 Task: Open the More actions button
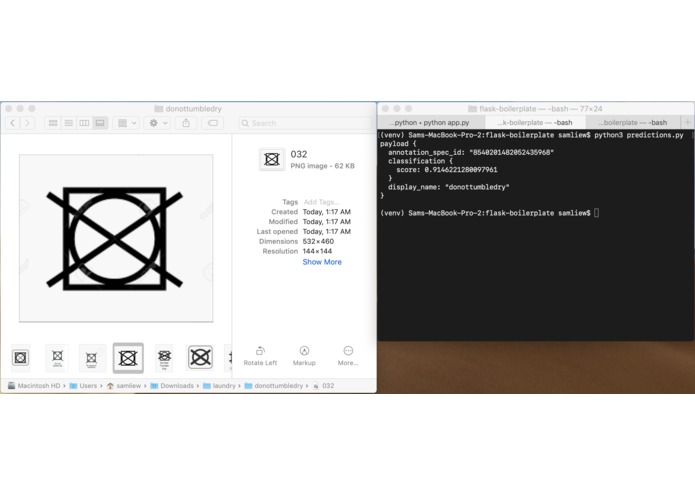(348, 356)
